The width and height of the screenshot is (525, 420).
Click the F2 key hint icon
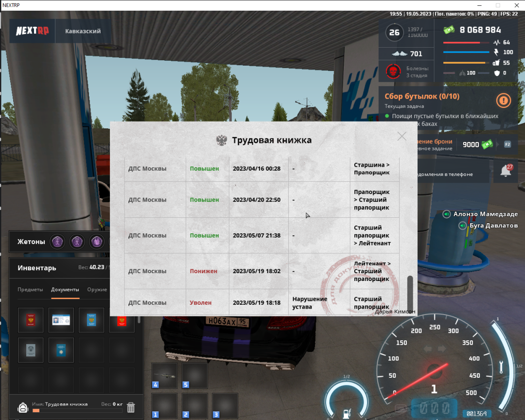coord(507,144)
